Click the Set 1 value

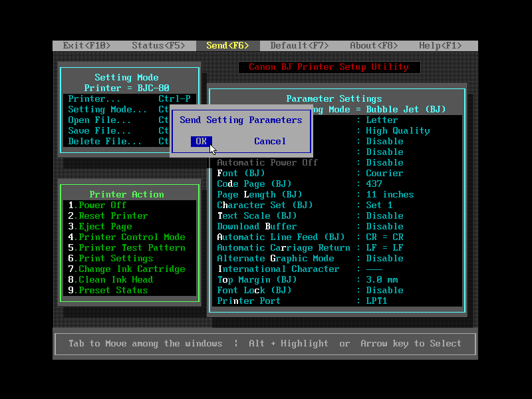pyautogui.click(x=379, y=205)
